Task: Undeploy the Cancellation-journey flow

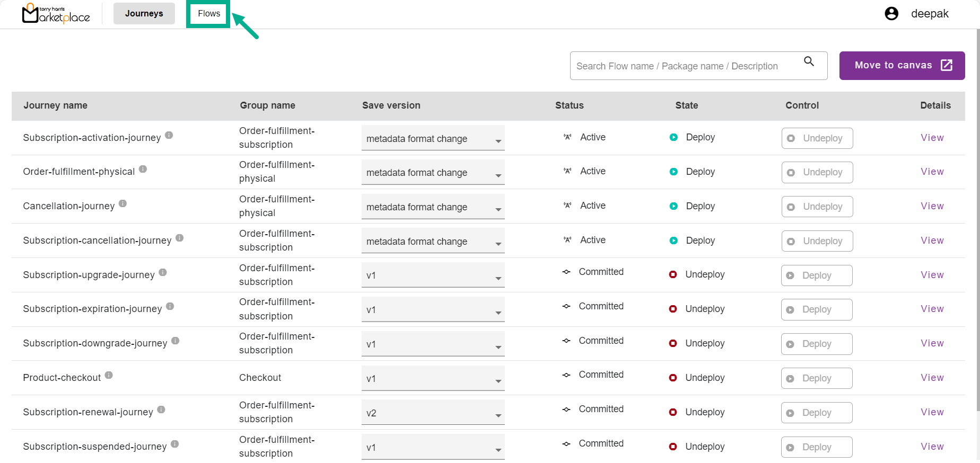Action: (817, 207)
